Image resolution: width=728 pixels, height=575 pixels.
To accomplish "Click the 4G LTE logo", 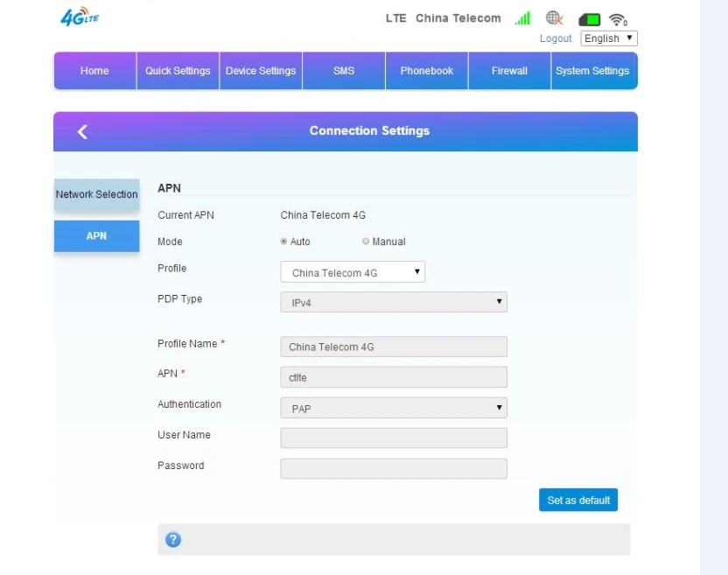I will click(80, 17).
